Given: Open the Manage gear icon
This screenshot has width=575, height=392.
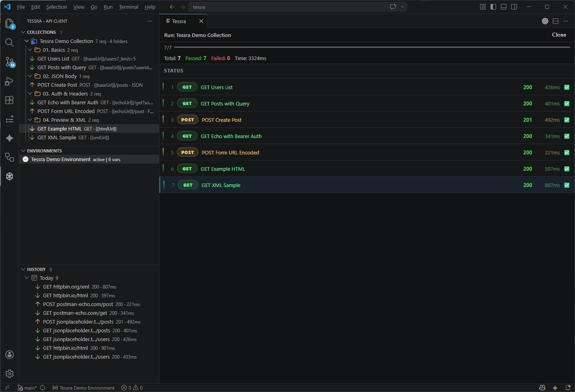Looking at the screenshot, I should pyautogui.click(x=10, y=374).
